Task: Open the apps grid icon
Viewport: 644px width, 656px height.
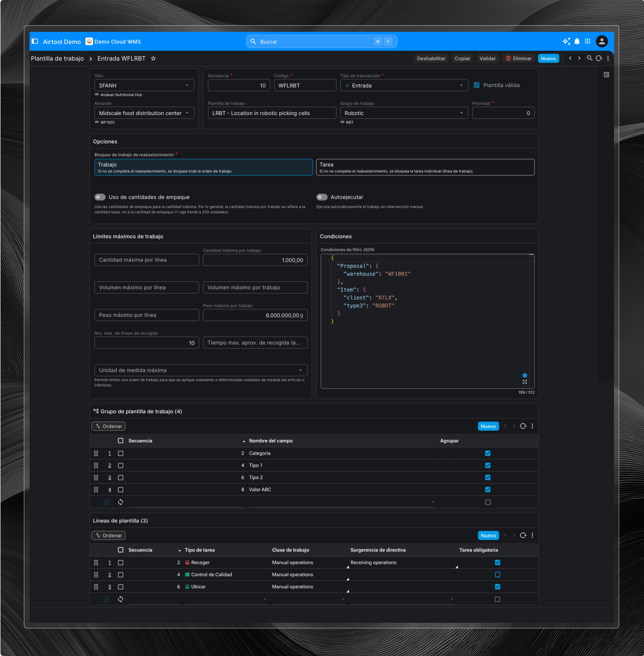Action: click(x=588, y=41)
